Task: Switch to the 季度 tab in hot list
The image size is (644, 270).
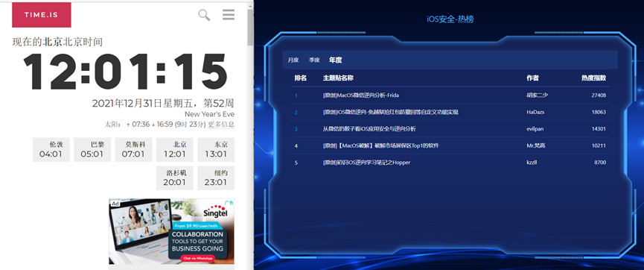Action: tap(314, 60)
